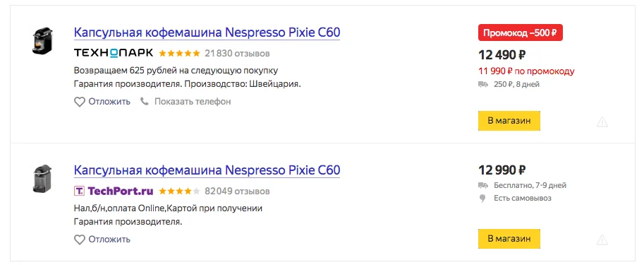This screenshot has height=265, width=644.
Task: Open the Технопарк offer title link
Action: pos(207,33)
